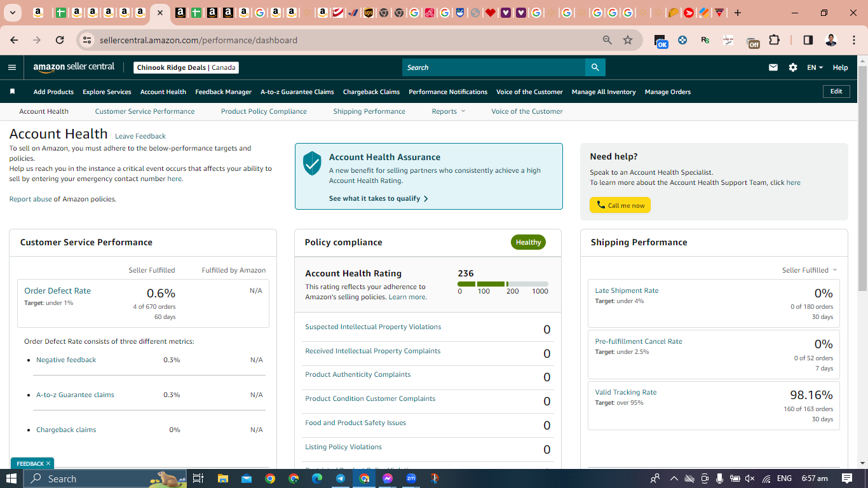
Task: Open A-to-z Guarantee Claims in favorites bar
Action: pyautogui.click(x=297, y=91)
